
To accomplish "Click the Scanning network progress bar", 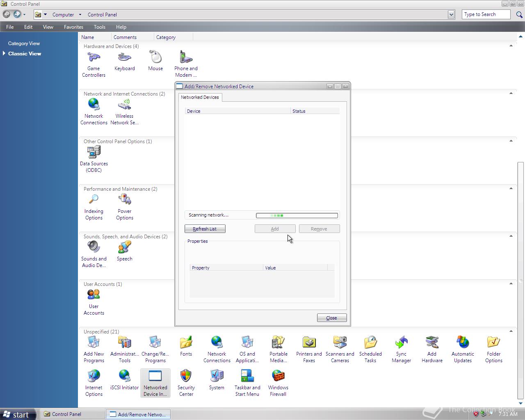I will pyautogui.click(x=296, y=215).
